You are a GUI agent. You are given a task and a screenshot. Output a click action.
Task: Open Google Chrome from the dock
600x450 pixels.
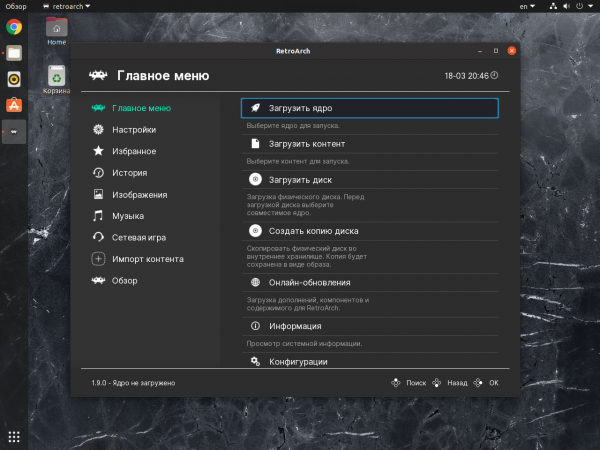14,27
